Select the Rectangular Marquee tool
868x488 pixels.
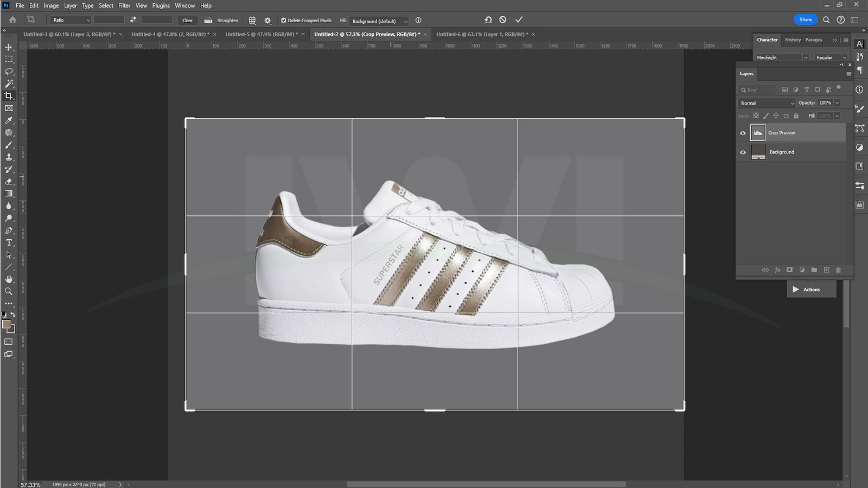(x=9, y=59)
